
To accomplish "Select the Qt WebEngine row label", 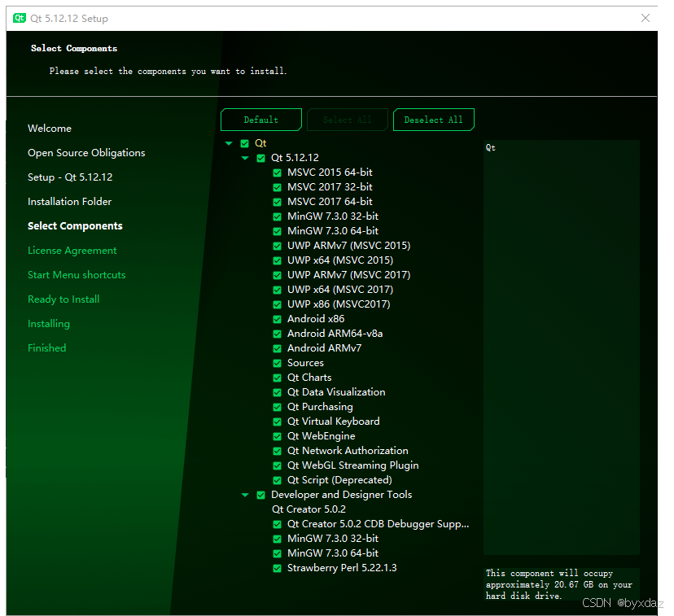I will click(321, 436).
